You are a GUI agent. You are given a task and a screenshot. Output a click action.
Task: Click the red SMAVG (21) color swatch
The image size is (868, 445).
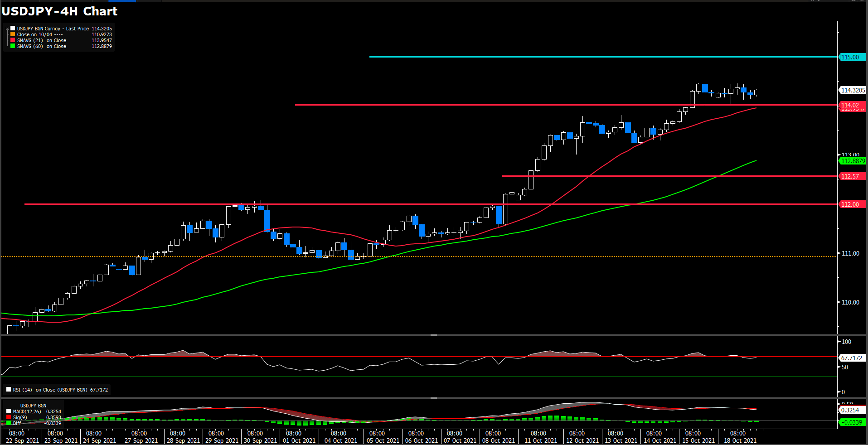(x=13, y=40)
